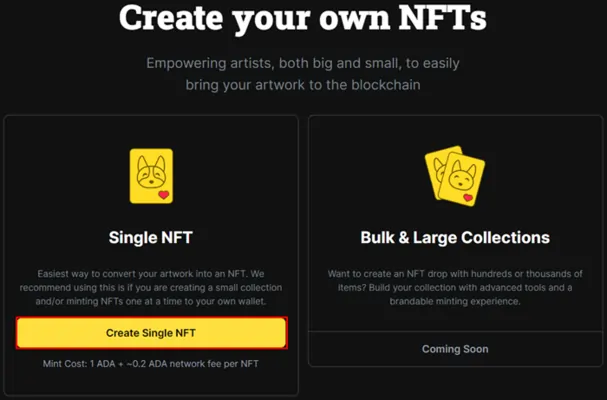
Task: Select the Bulk & Large Collections heading
Action: click(x=455, y=237)
